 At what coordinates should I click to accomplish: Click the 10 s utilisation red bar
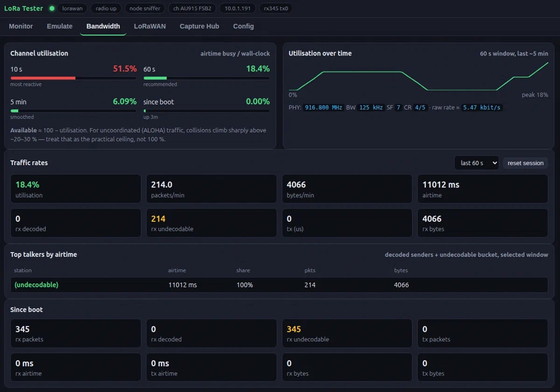coord(43,78)
